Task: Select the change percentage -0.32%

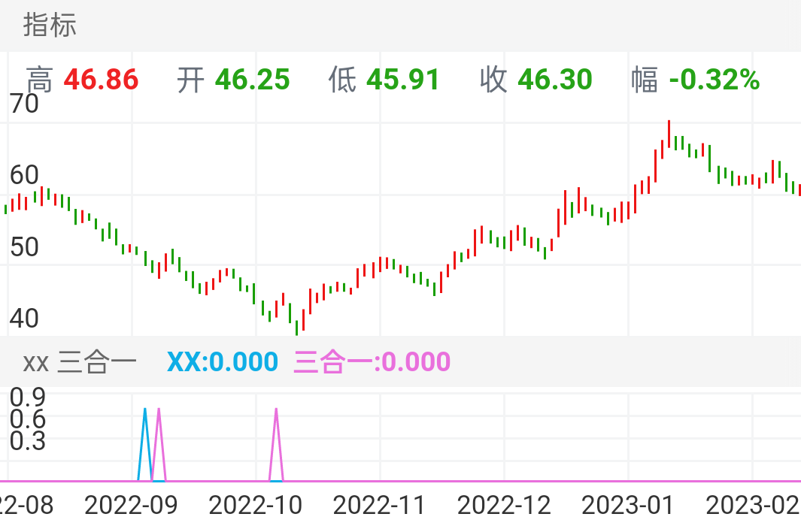Action: click(715, 80)
